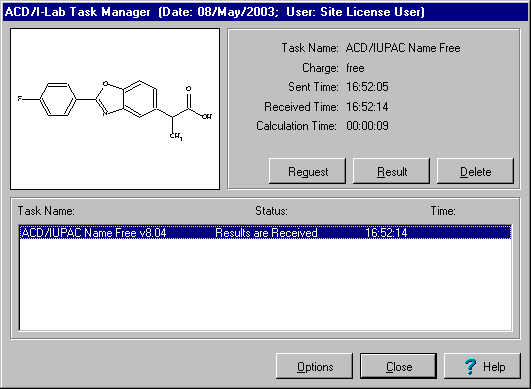Click the Calculation Time value 00:00:09
Screen dimensions: 531x389
click(367, 126)
